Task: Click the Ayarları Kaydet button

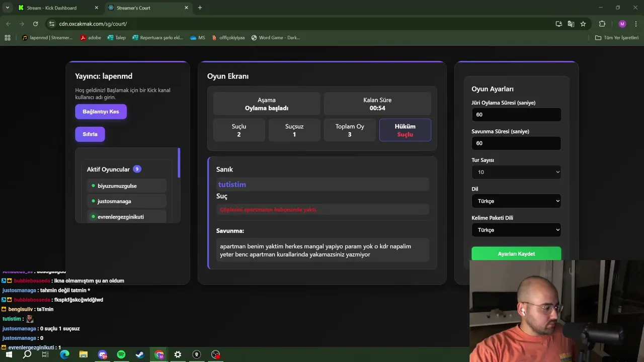Action: (516, 253)
